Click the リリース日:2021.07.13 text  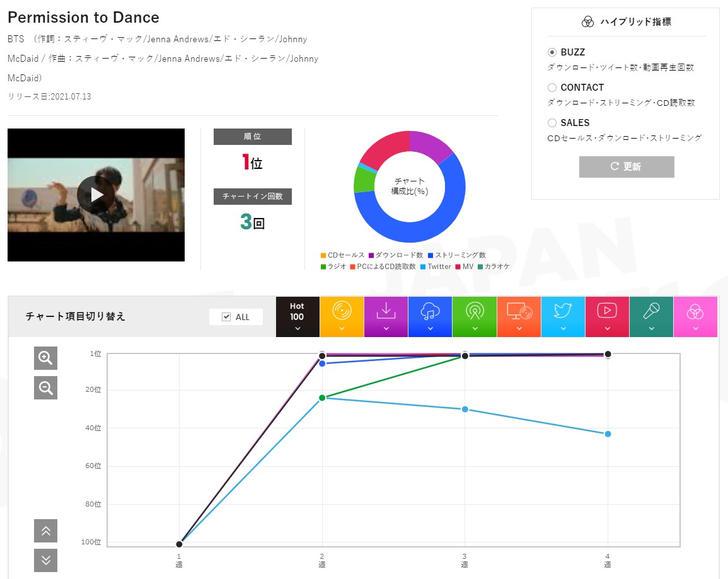point(49,96)
